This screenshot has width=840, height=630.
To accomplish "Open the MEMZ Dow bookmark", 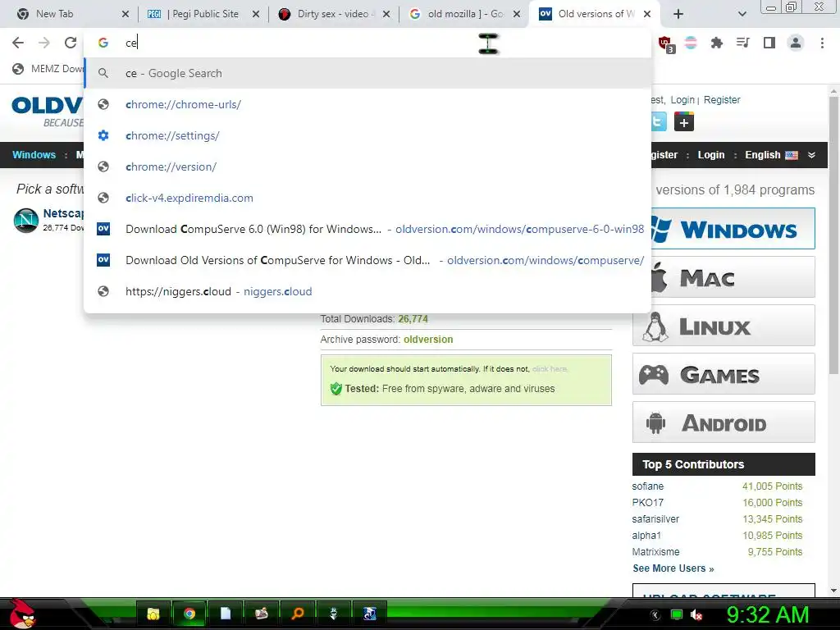I will pos(48,69).
